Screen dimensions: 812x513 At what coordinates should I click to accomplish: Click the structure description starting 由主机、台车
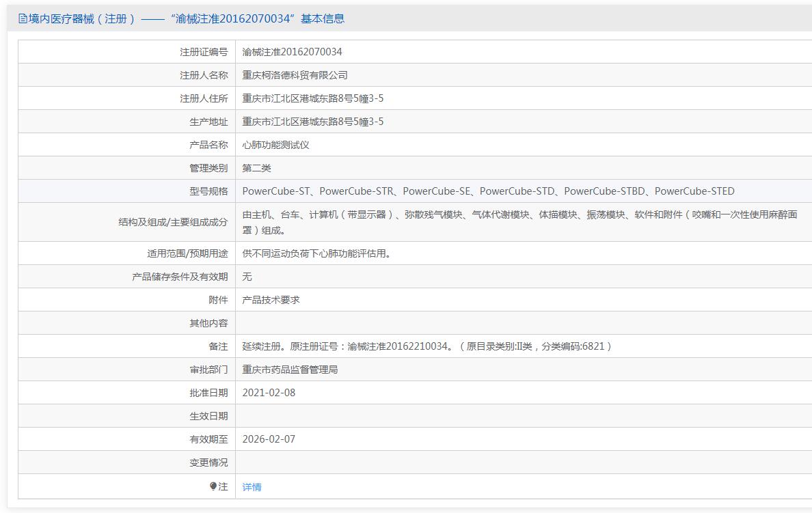(x=519, y=222)
